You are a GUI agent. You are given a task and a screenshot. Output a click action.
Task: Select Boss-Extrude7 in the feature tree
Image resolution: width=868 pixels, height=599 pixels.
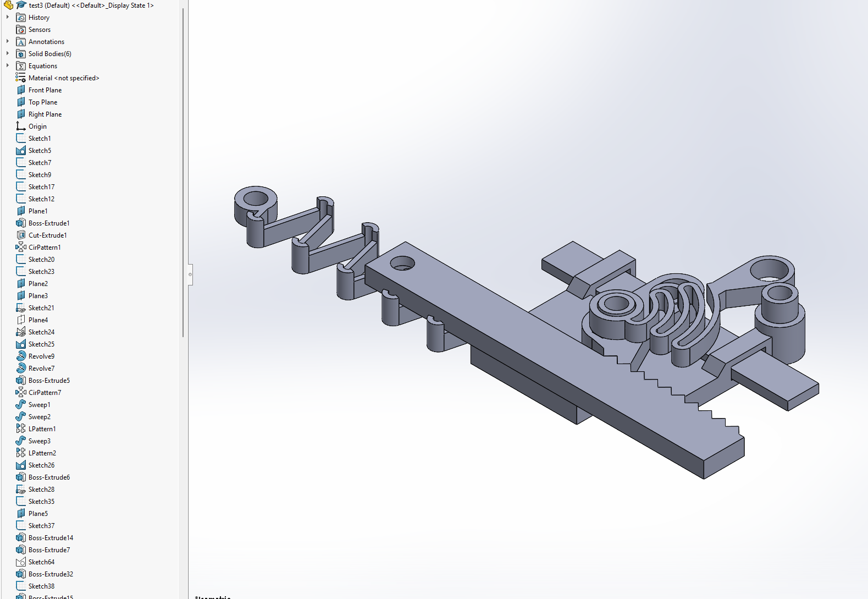click(x=49, y=550)
